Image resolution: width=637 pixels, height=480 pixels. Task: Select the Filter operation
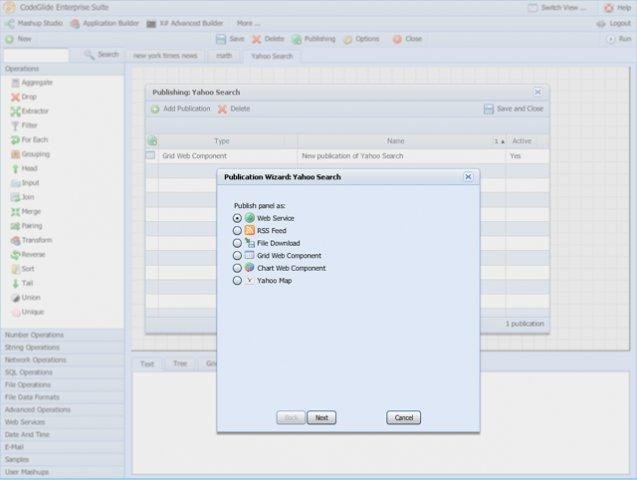tap(24, 125)
